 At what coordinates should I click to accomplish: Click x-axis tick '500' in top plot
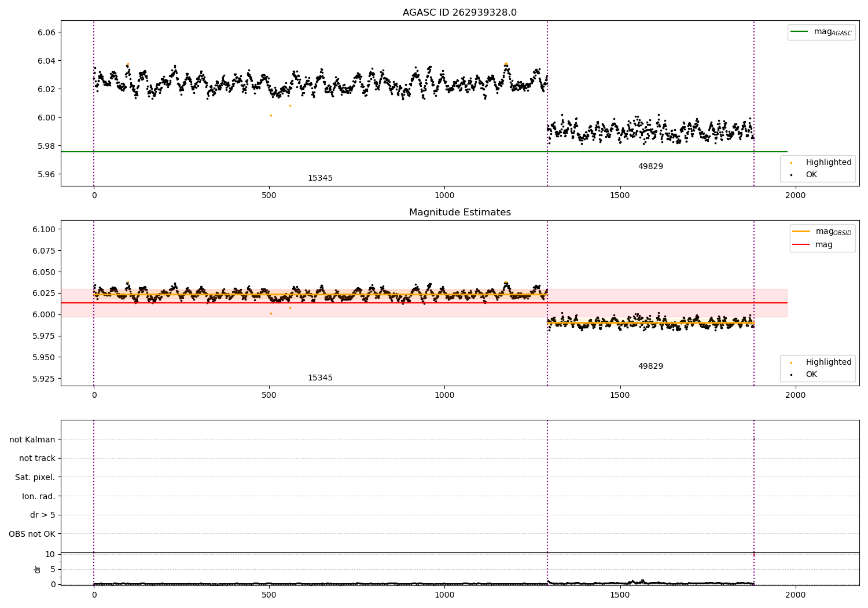pyautogui.click(x=269, y=196)
